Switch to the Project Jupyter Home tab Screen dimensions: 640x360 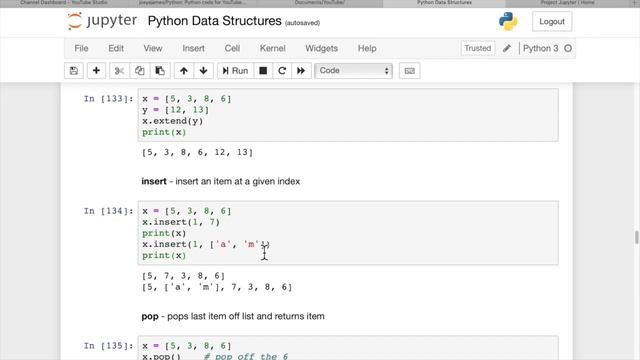[x=567, y=3]
